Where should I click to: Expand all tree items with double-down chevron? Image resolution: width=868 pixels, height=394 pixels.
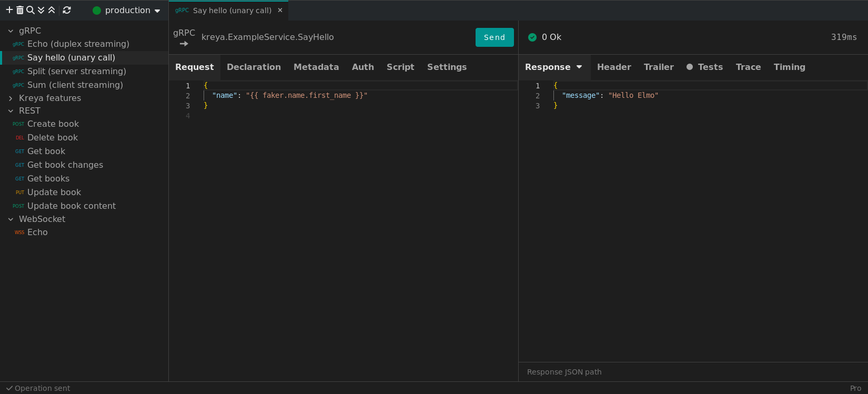coord(41,10)
